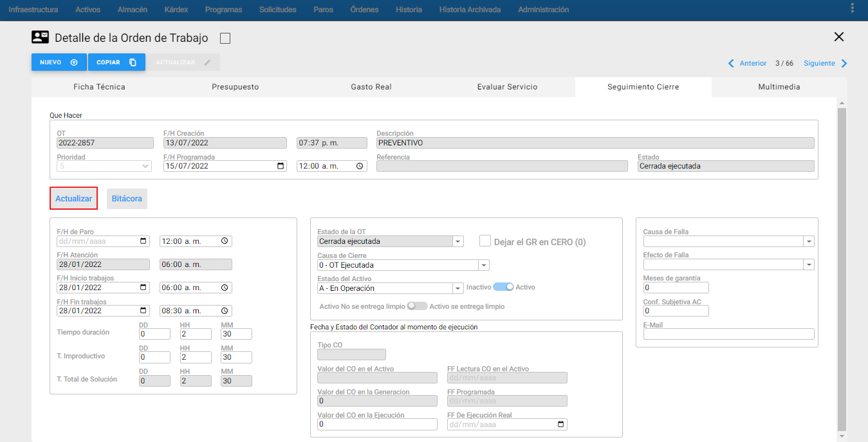This screenshot has width=868, height=442.
Task: Open the Causa de Cierre dropdown
Action: [x=484, y=265]
